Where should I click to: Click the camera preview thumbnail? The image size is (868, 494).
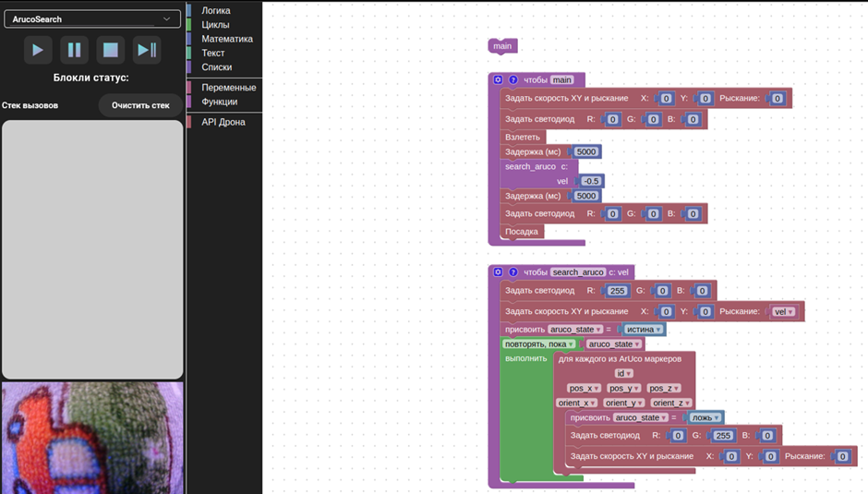[91, 439]
